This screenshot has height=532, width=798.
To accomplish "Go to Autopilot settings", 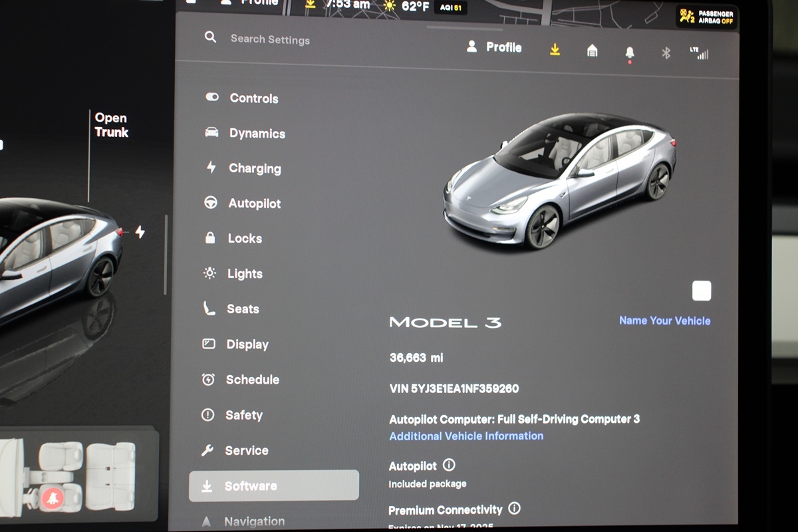I will 254,203.
